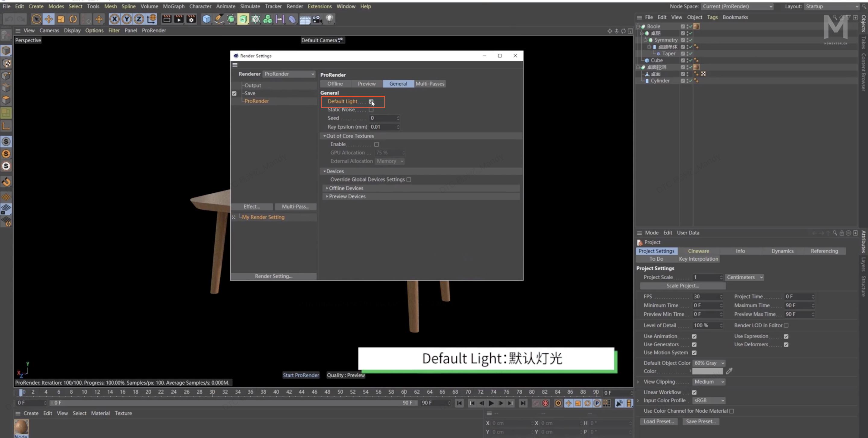
Task: Render to Picture Viewer
Action: [179, 19]
